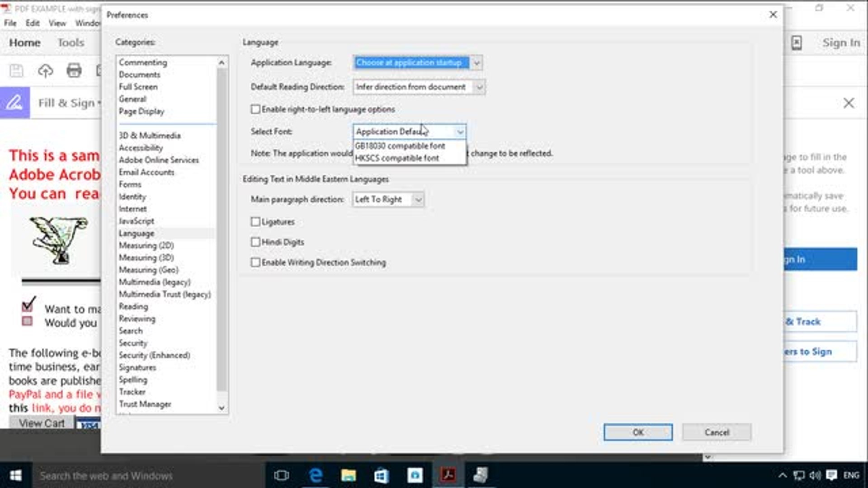Click the categories list scrollbar down arrow
The height and width of the screenshot is (488, 868).
[222, 408]
